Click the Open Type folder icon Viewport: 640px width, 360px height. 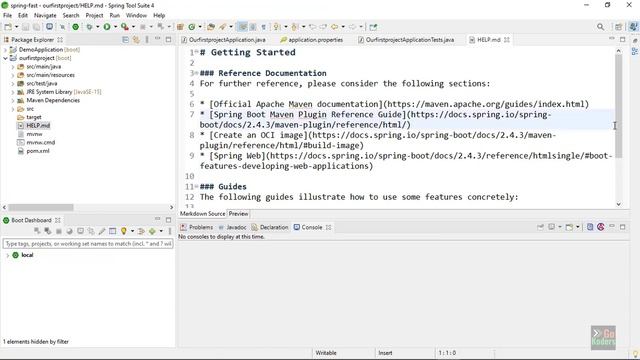[211, 27]
